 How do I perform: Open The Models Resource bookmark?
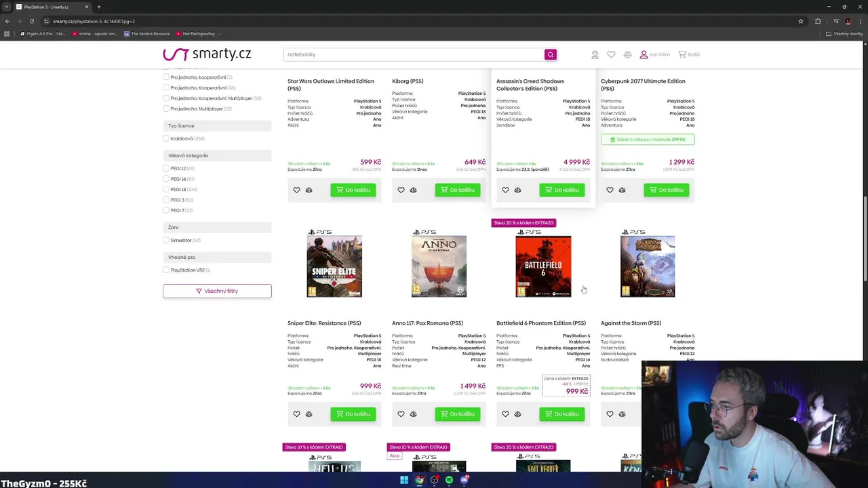pyautogui.click(x=147, y=34)
